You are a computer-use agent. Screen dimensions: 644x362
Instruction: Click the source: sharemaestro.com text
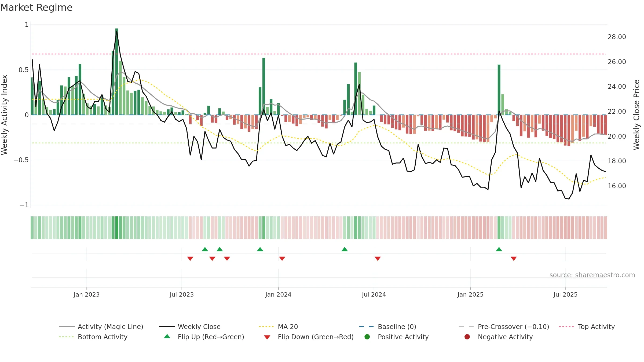point(592,275)
